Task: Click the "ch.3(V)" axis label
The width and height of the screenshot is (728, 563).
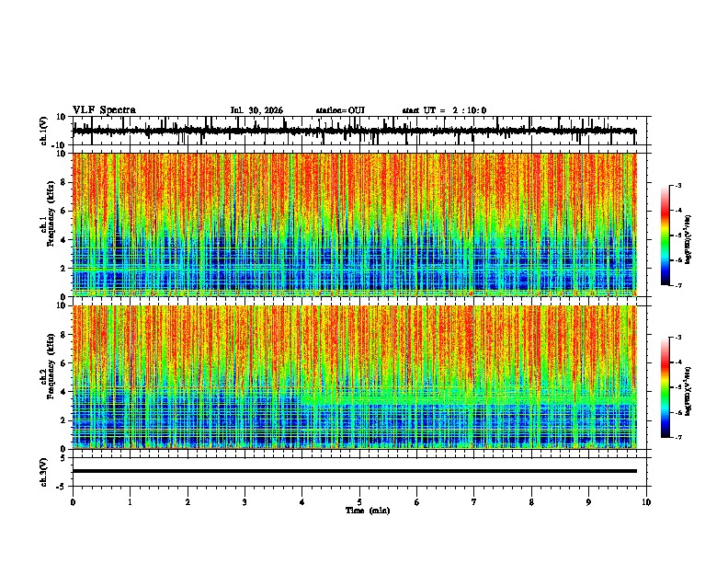Action: coord(44,473)
